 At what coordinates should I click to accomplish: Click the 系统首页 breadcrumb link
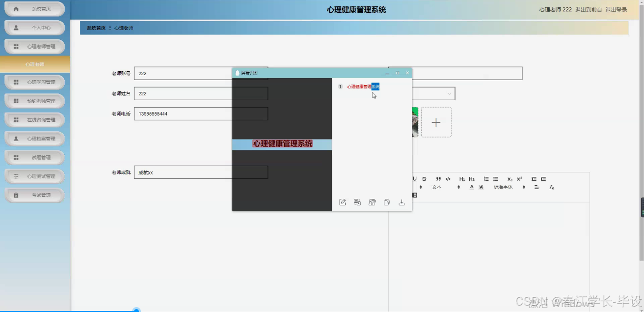click(96, 28)
